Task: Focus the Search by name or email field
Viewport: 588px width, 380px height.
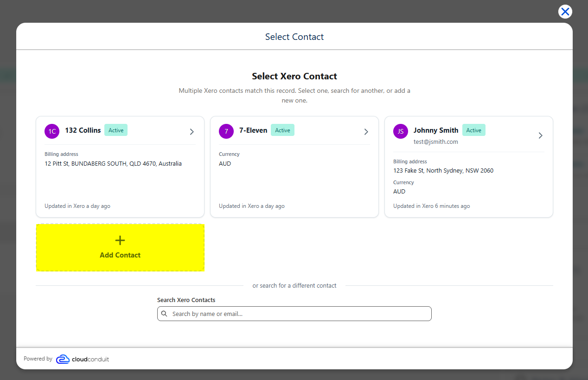Action: 294,314
